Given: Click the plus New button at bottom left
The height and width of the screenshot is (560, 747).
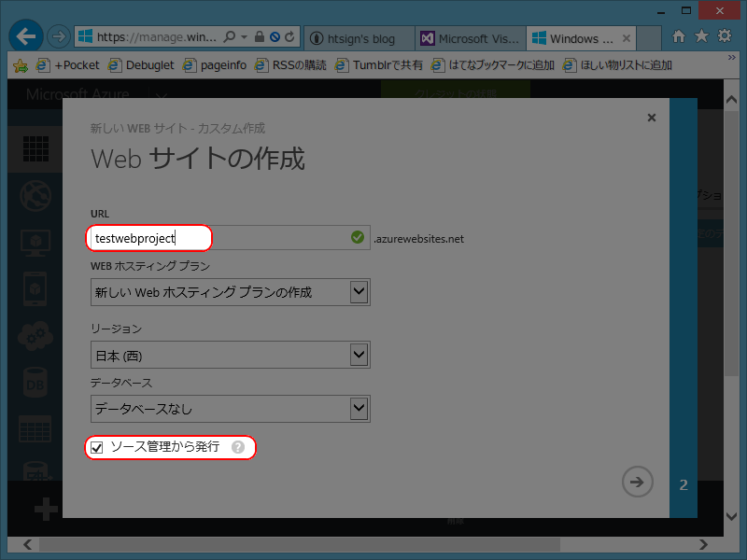Looking at the screenshot, I should click(x=44, y=509).
